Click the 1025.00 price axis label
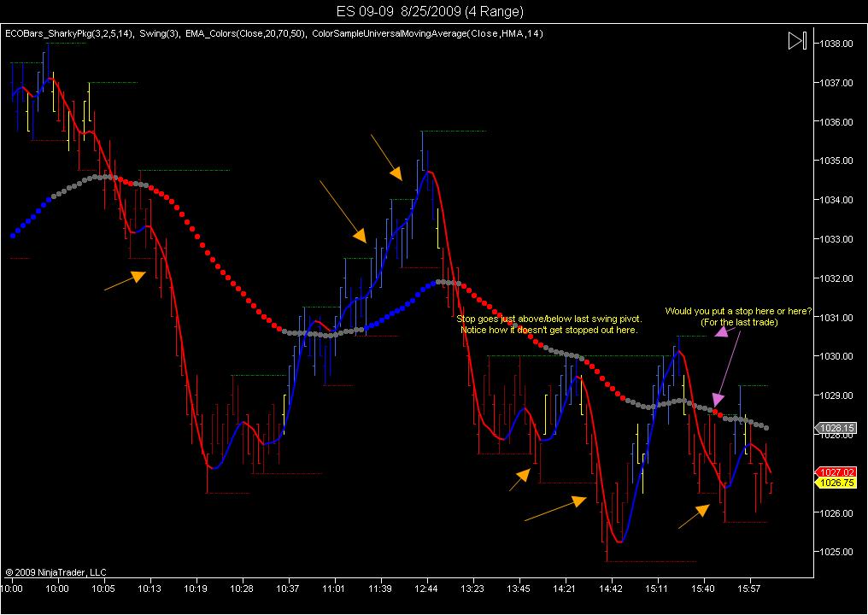Screen dimensions: 868x615 (836, 552)
